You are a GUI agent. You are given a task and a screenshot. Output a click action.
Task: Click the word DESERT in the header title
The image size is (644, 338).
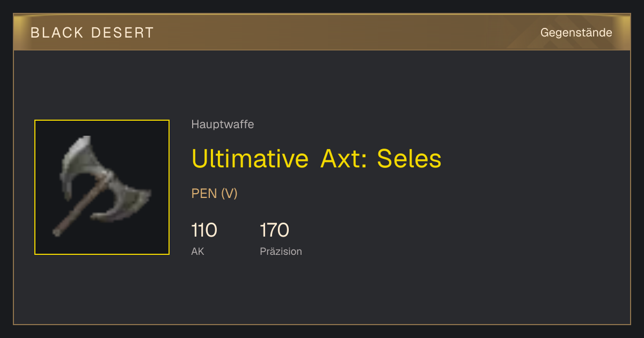tap(122, 33)
